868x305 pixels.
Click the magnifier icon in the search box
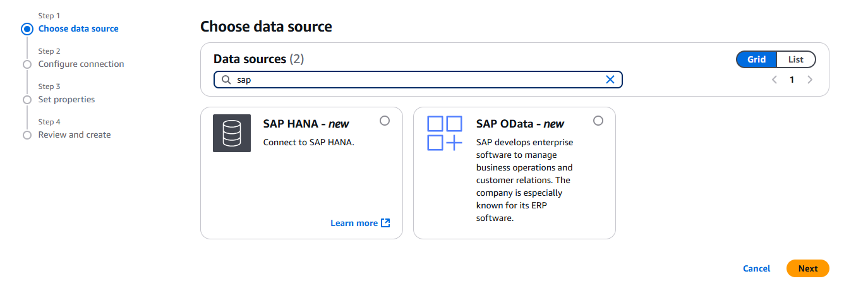tap(226, 80)
